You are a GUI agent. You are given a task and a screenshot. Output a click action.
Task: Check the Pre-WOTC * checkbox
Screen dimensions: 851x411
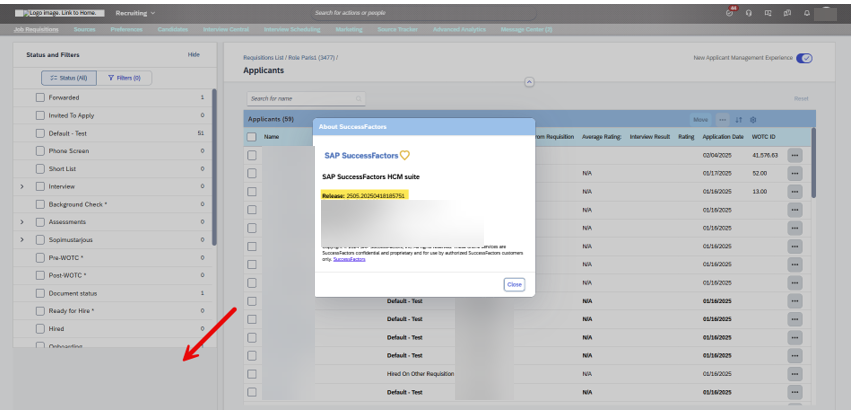click(40, 257)
